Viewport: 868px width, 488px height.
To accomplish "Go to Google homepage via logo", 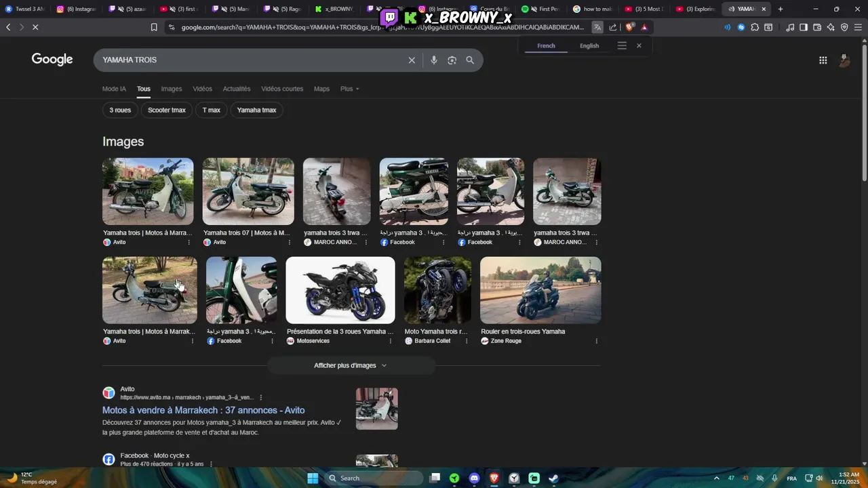I will [x=52, y=60].
